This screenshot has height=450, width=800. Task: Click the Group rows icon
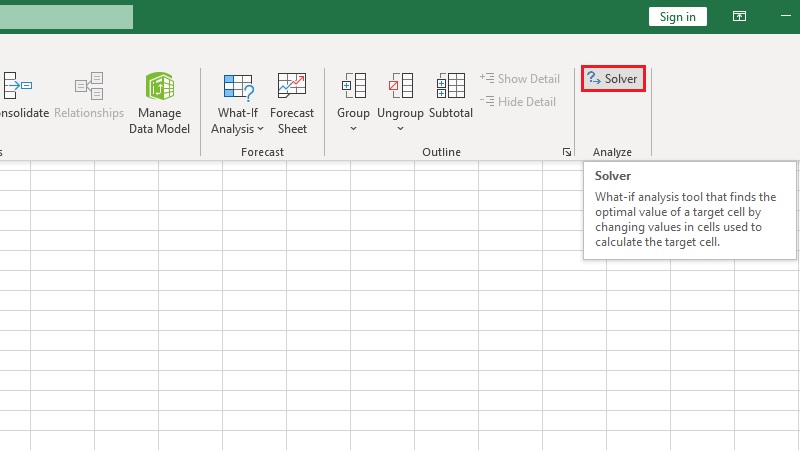pyautogui.click(x=354, y=86)
